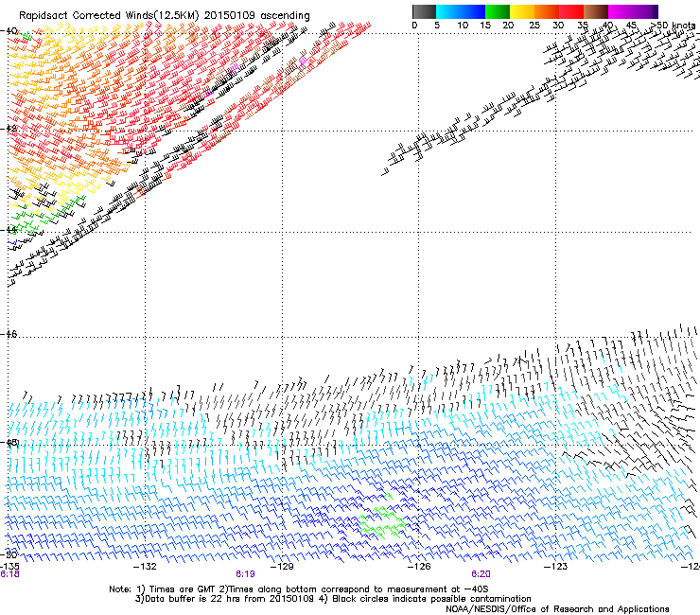The height and width of the screenshot is (615, 700).
Task: Click the -135 longitude axis label
Action: coord(9,567)
